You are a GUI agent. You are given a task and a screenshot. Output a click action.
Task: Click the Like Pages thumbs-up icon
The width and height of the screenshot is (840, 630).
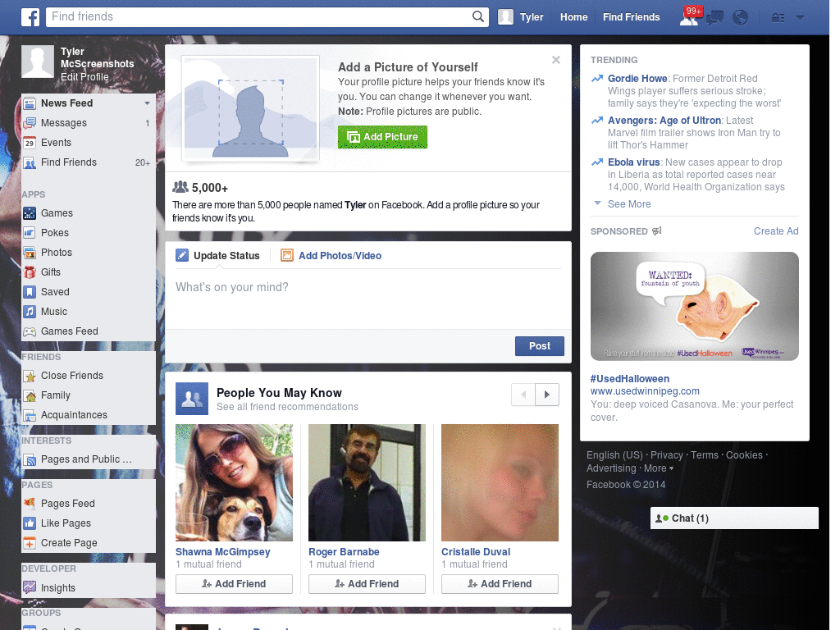(x=30, y=523)
